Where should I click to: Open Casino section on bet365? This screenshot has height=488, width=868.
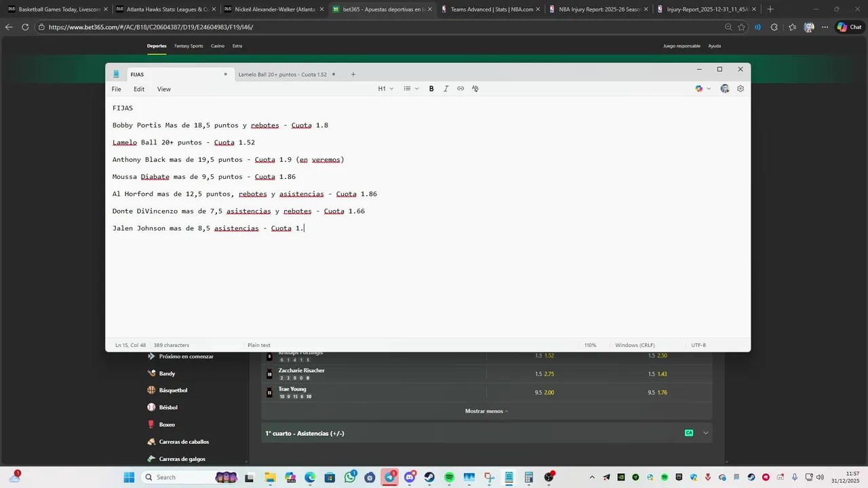tap(218, 46)
